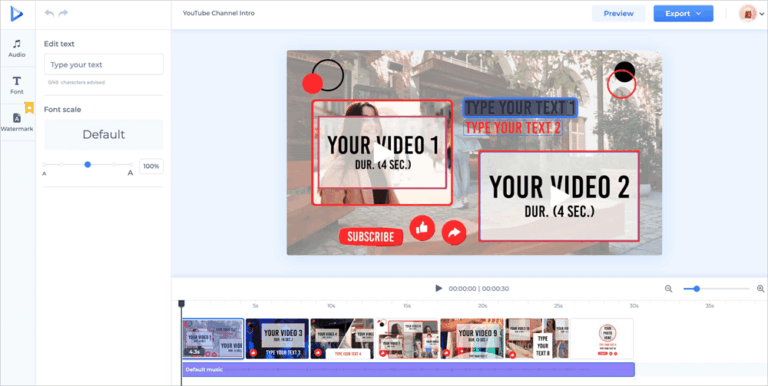Select the Type Your Text 8 scene thumbnail
Screen dimensions: 768x386
537,338
